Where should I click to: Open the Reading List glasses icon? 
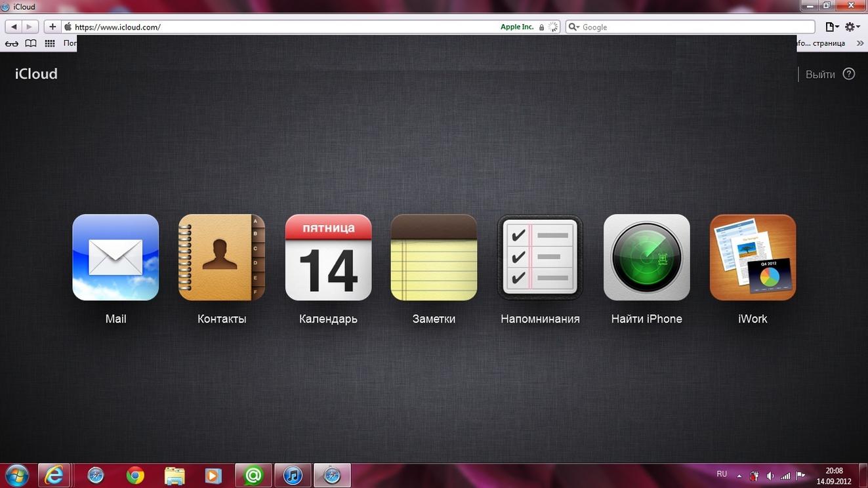click(x=12, y=43)
